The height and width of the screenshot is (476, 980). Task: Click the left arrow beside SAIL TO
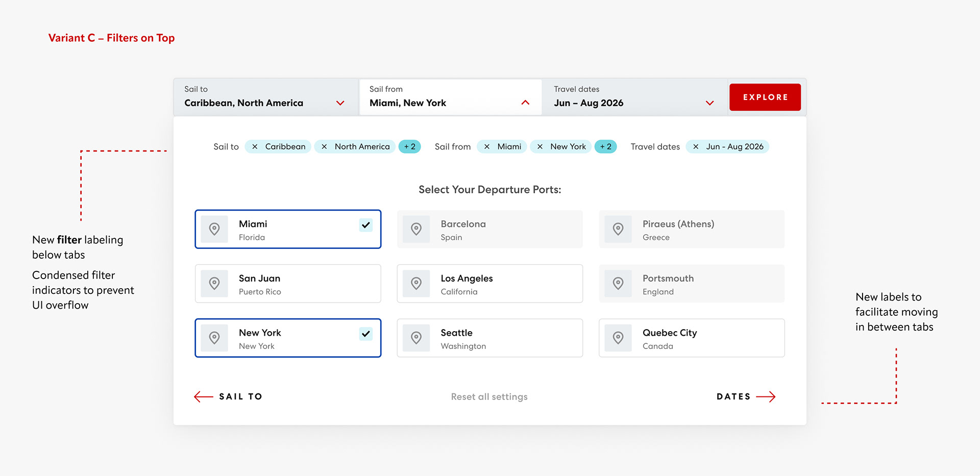click(x=204, y=397)
